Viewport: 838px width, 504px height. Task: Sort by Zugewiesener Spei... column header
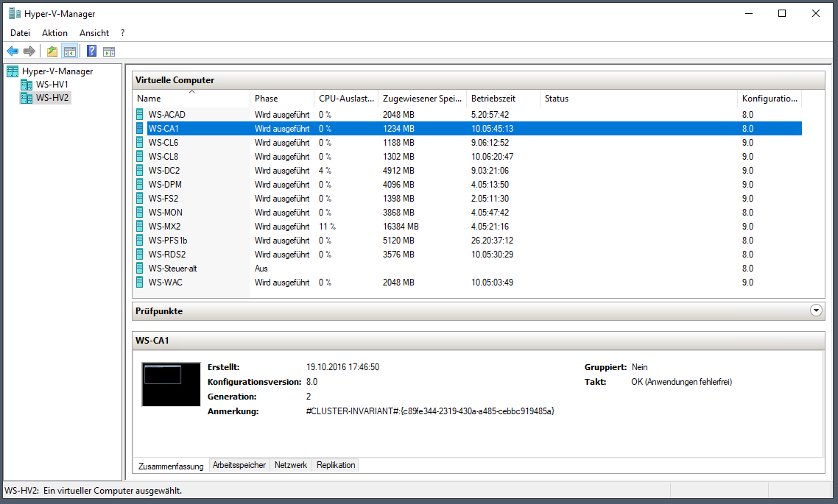point(422,99)
